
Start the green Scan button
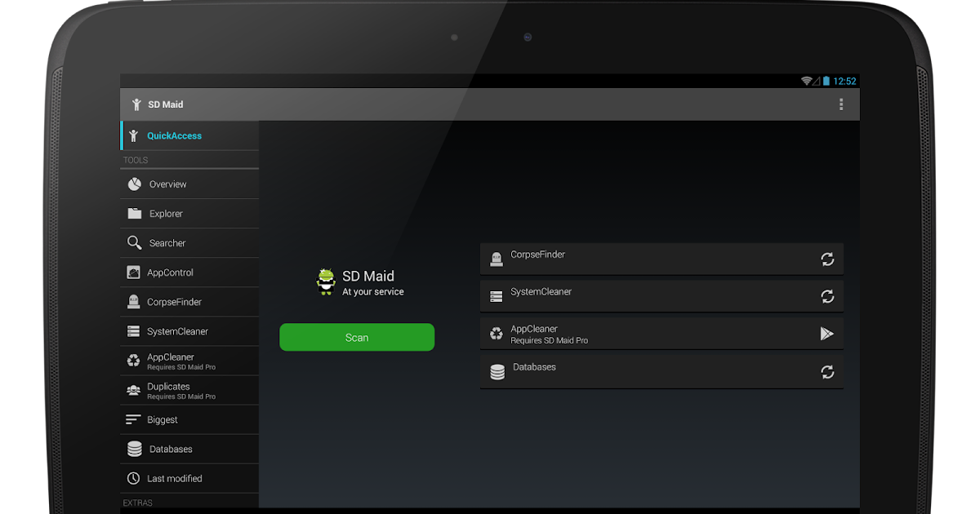(357, 337)
